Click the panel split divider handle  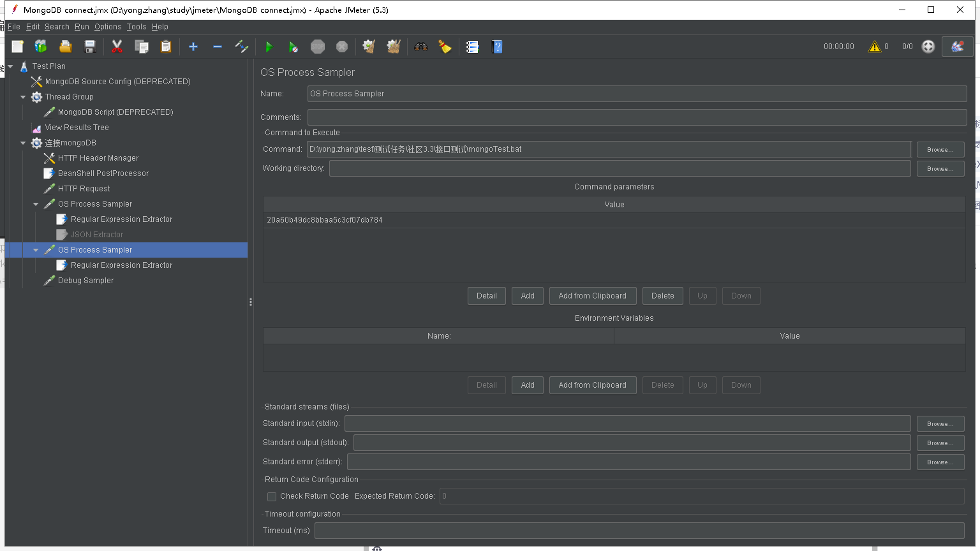point(251,302)
